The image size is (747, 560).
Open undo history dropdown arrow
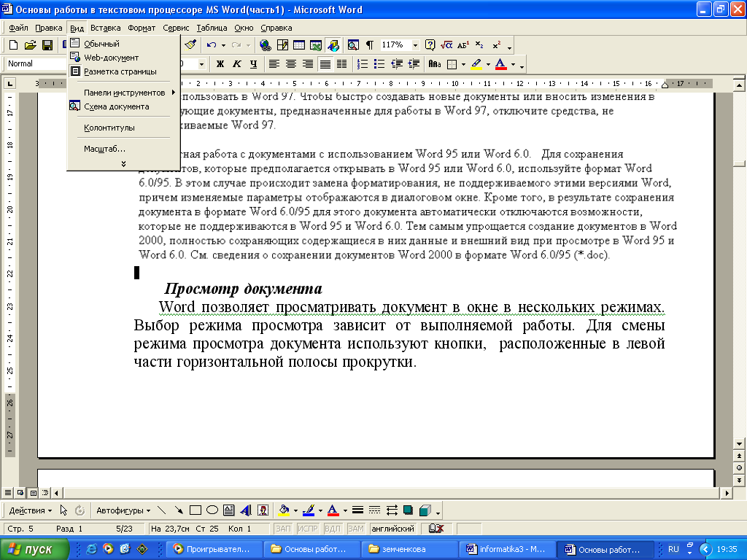pyautogui.click(x=223, y=45)
